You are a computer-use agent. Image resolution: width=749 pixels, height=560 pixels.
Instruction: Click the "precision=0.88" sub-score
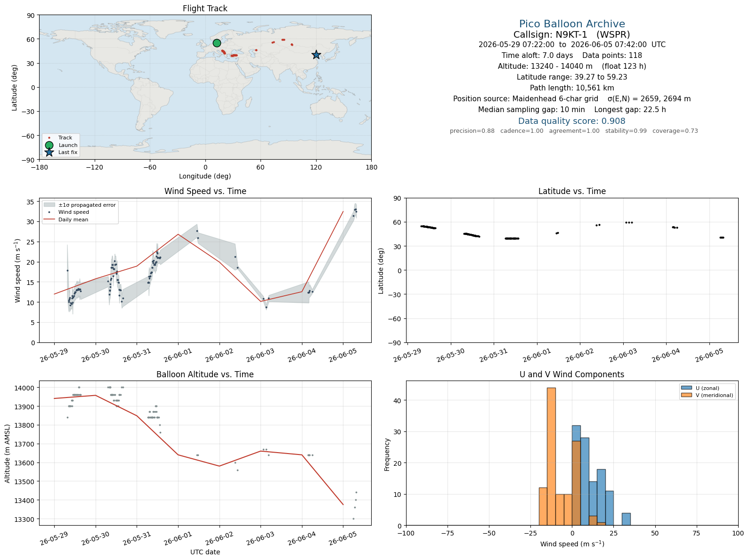click(472, 131)
